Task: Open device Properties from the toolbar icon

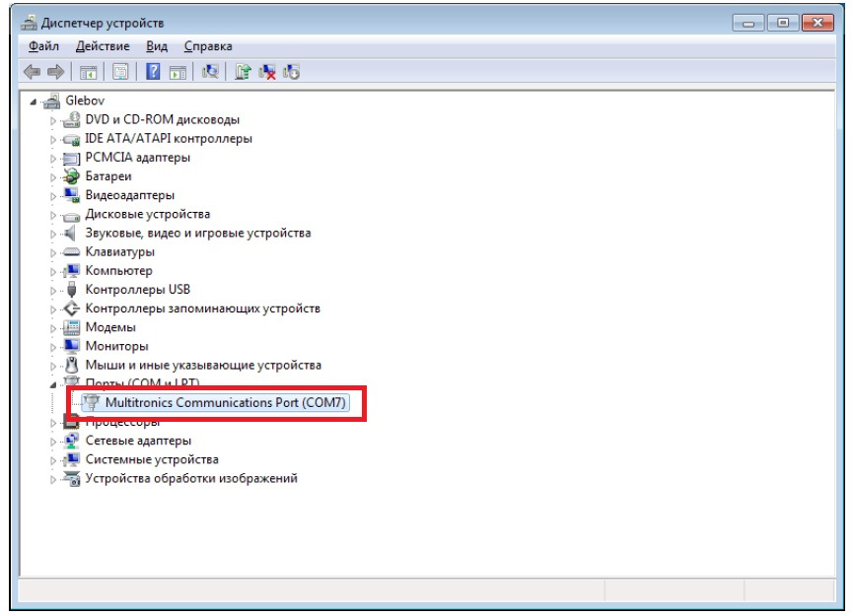Action: (120, 72)
